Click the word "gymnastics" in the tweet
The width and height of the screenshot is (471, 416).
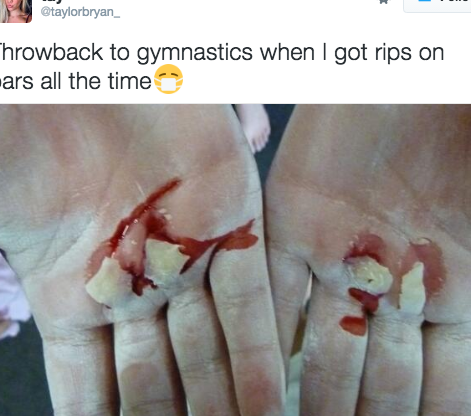pyautogui.click(x=194, y=53)
